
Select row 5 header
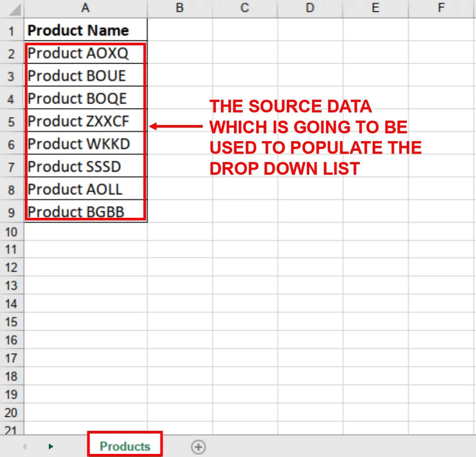(x=11, y=121)
